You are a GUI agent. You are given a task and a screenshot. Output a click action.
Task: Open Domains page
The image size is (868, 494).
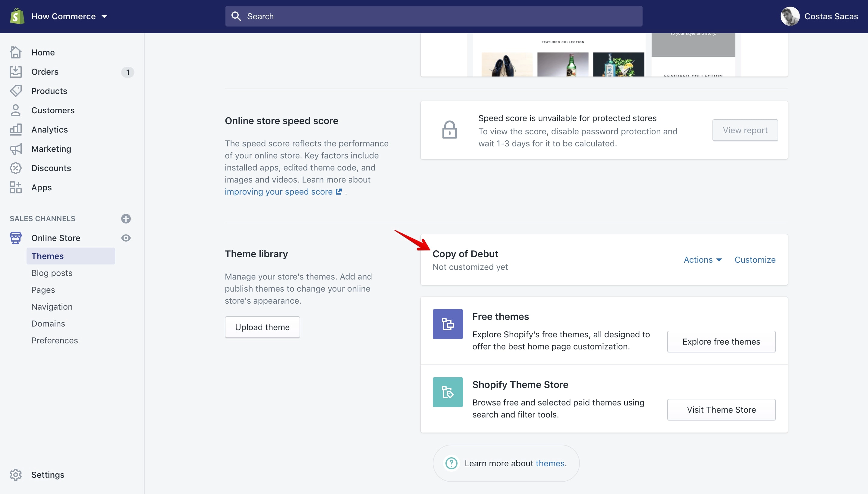click(48, 323)
